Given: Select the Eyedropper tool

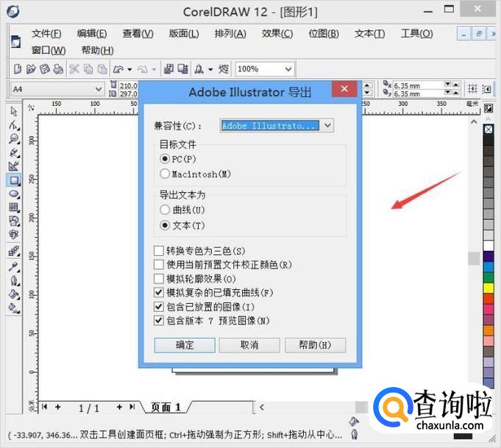Looking at the screenshot, I should point(14,266).
